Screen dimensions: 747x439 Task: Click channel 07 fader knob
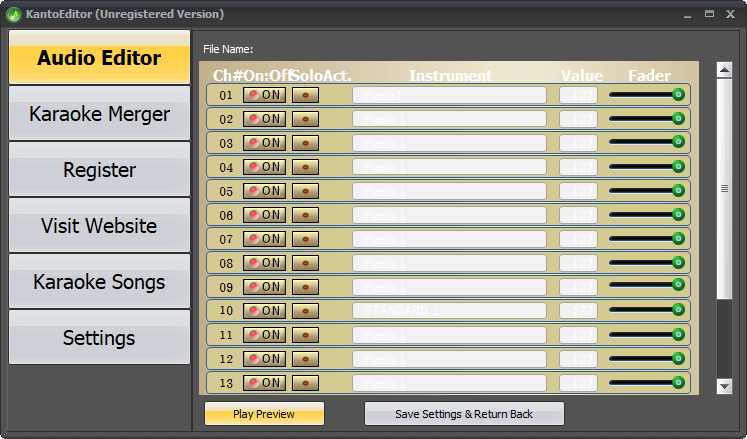pyautogui.click(x=678, y=238)
